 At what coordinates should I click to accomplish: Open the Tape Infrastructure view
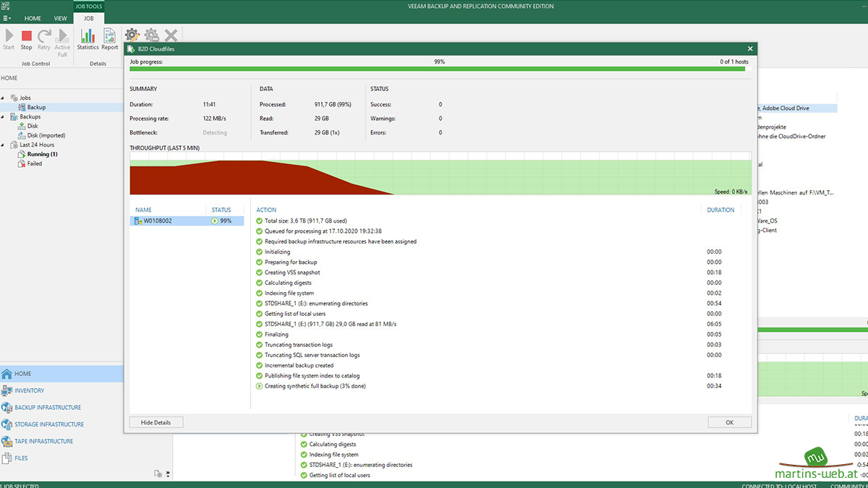point(61,441)
